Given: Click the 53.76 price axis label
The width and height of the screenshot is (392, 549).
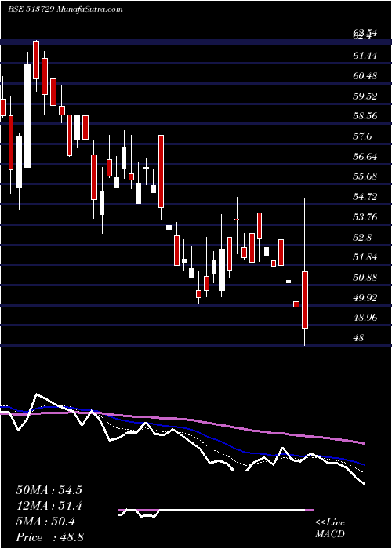Looking at the screenshot, I should point(365,217).
